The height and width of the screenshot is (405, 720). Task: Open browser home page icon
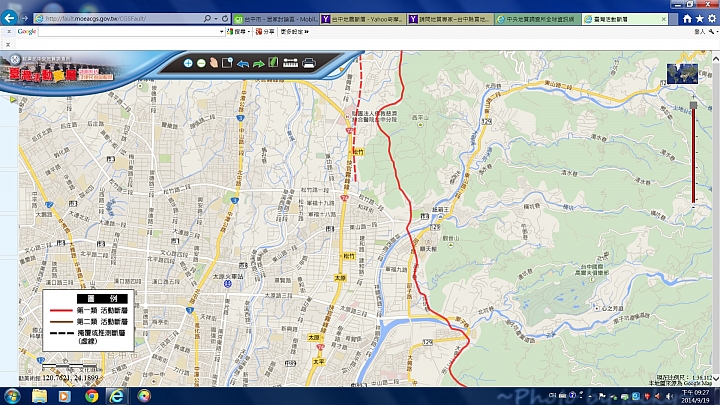click(687, 18)
